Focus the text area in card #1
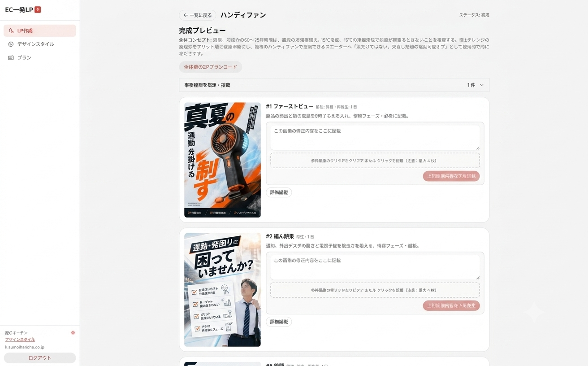Screen dimensions: 588x366 375,138
